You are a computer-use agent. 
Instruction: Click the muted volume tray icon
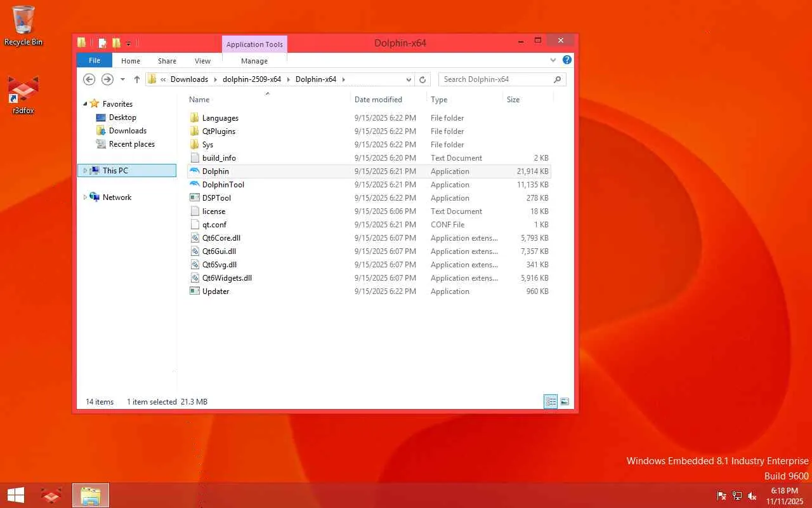pos(752,496)
